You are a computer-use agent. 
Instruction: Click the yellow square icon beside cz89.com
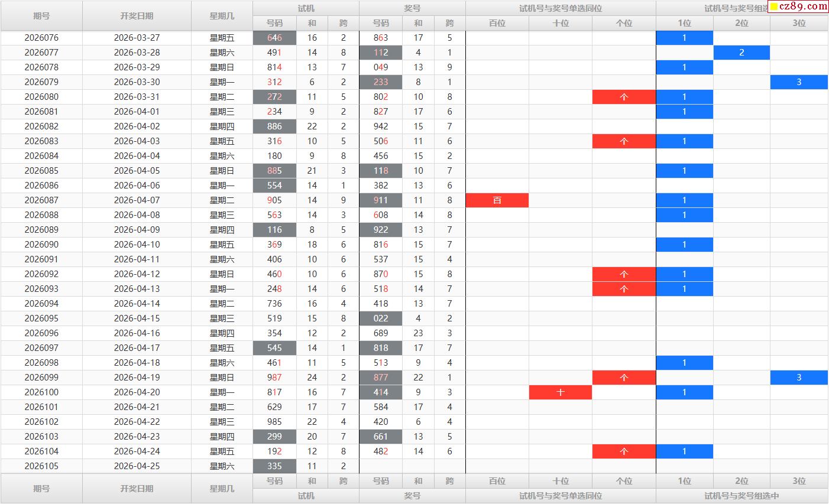(x=774, y=6)
